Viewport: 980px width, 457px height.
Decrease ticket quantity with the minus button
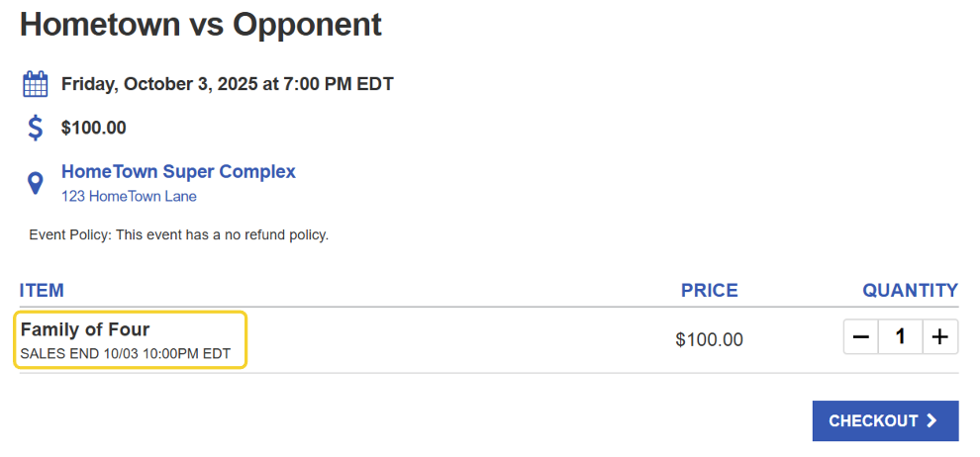tap(861, 337)
